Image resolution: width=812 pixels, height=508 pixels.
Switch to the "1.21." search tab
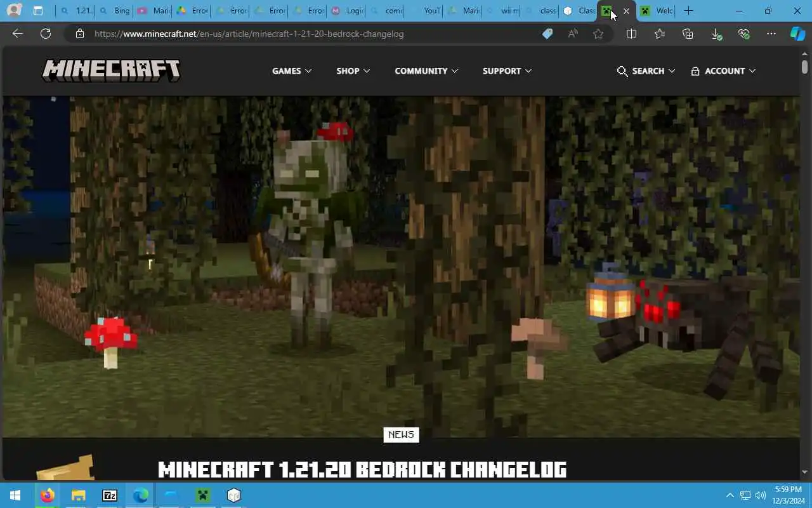75,11
